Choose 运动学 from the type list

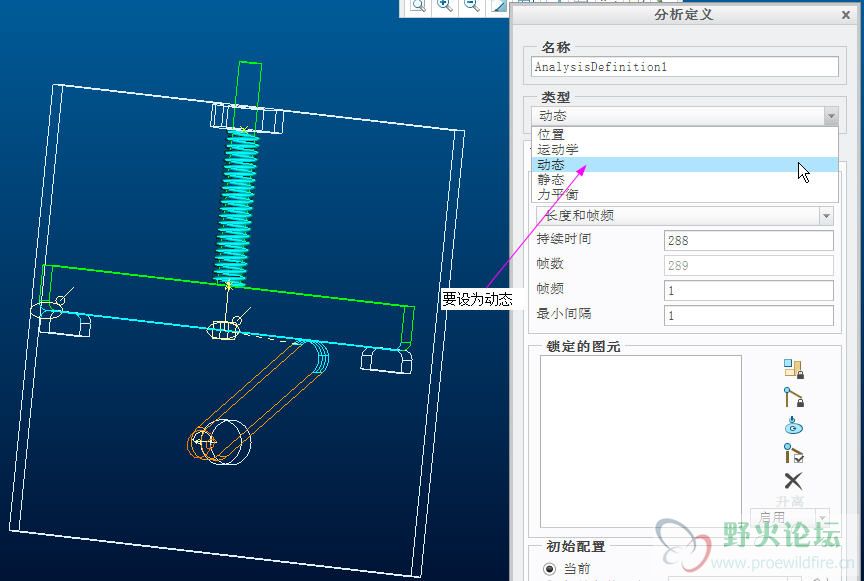[x=557, y=149]
